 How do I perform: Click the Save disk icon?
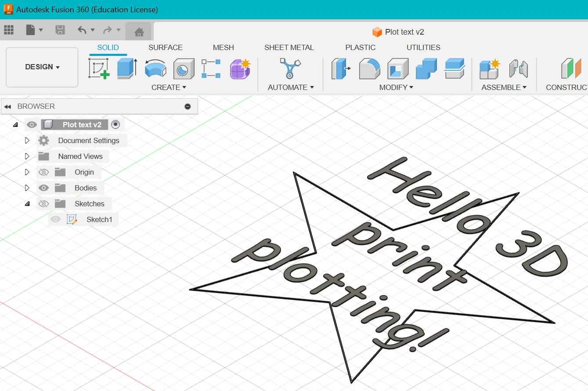tap(60, 30)
